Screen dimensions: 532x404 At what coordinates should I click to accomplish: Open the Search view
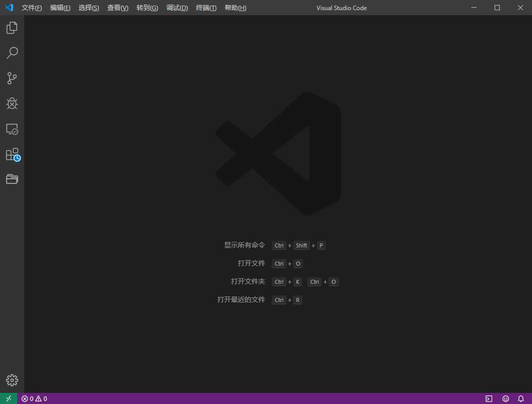coord(12,53)
